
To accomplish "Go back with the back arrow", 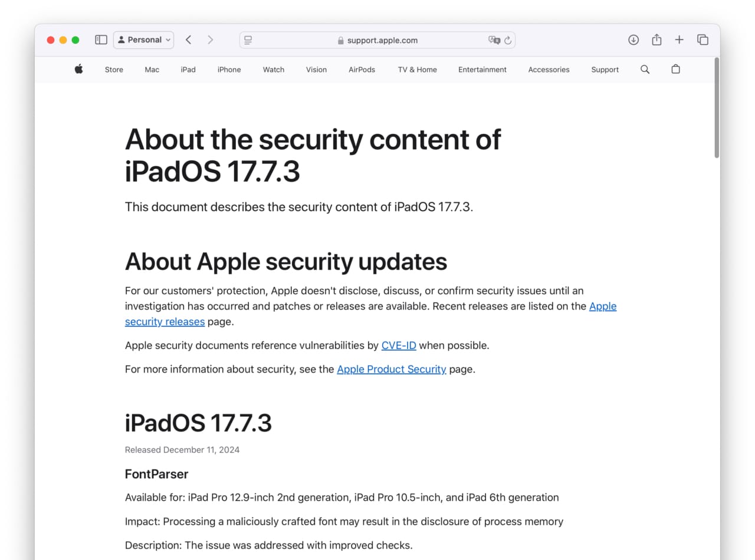I will [188, 39].
